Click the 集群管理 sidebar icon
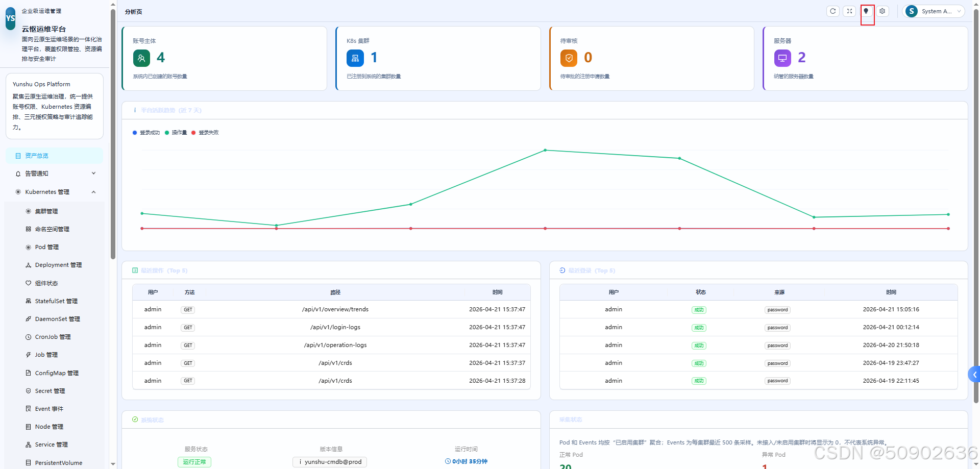This screenshot has width=980, height=469. click(29, 211)
